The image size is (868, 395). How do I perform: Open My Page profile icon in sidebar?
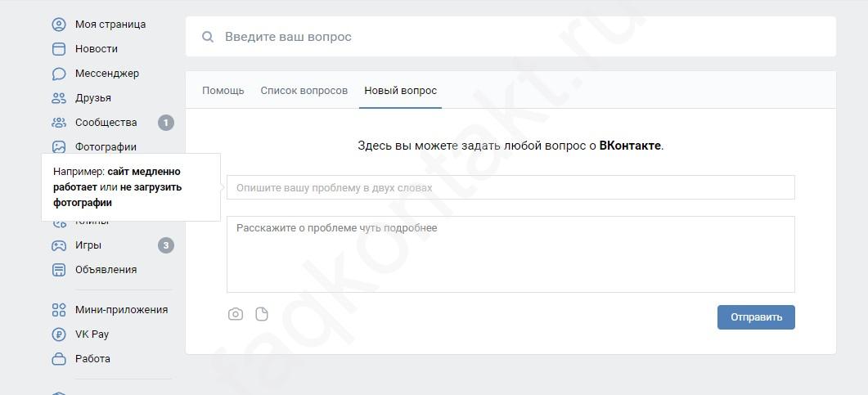59,25
